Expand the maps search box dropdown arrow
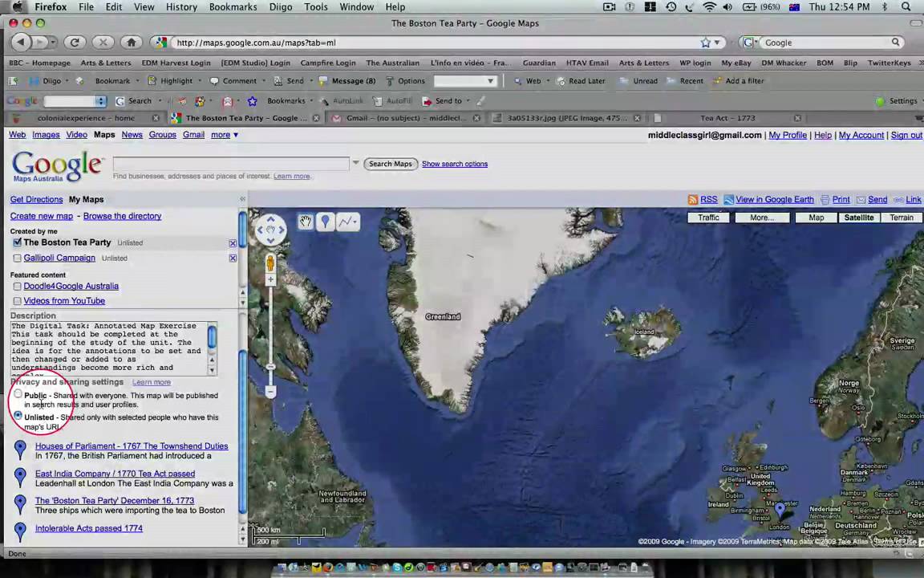Image resolution: width=924 pixels, height=578 pixels. coord(355,163)
